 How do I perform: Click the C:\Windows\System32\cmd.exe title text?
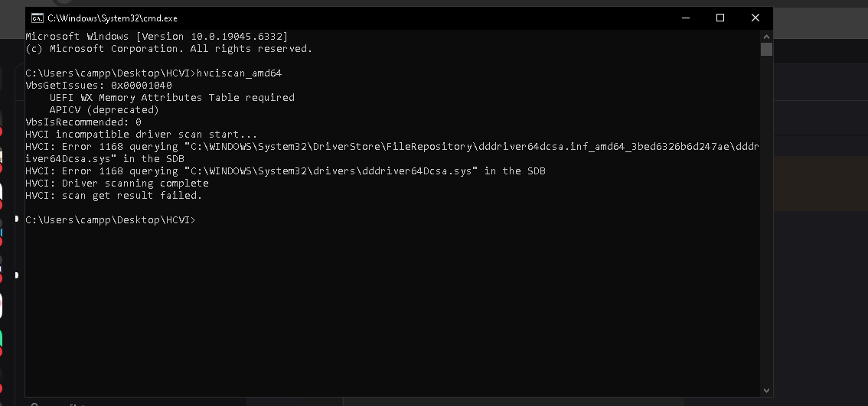pyautogui.click(x=113, y=18)
